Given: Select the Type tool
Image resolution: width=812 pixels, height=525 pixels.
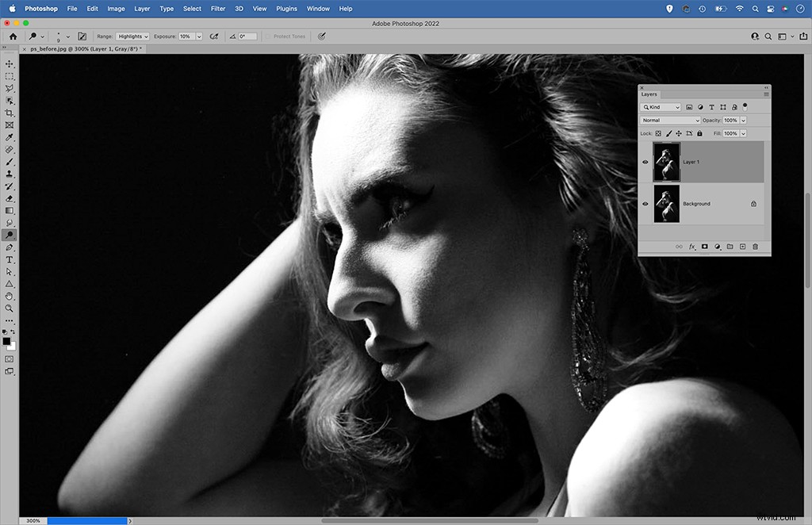Looking at the screenshot, I should click(x=10, y=259).
